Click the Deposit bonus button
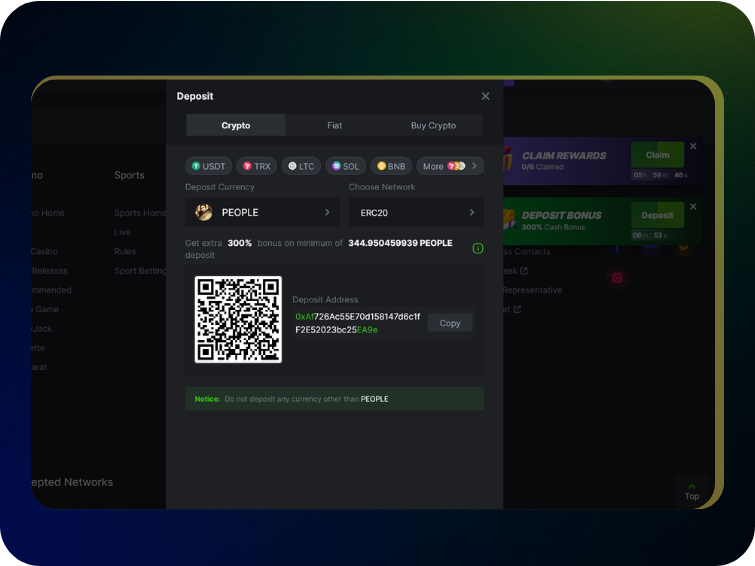755x566 pixels. point(657,215)
